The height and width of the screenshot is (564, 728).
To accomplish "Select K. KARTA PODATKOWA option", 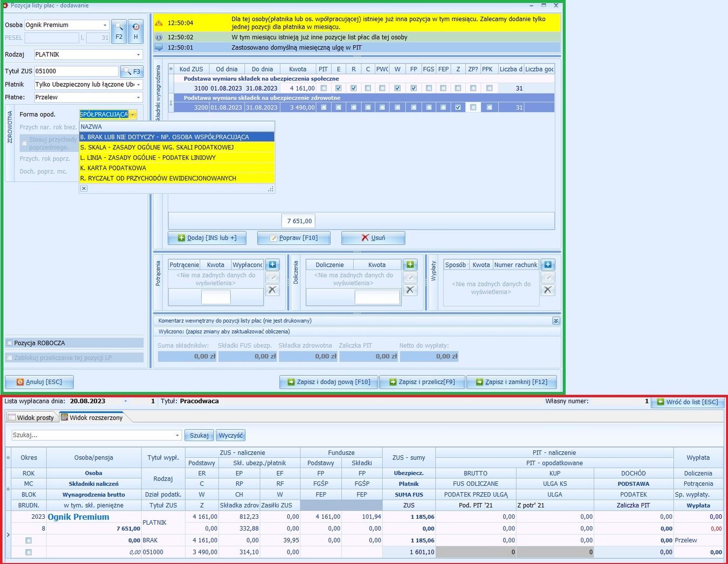I will click(177, 168).
